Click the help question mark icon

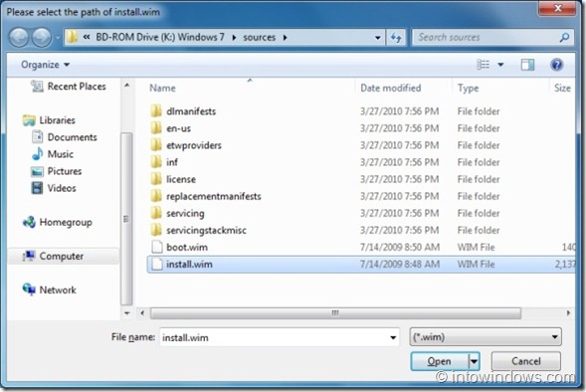[556, 65]
